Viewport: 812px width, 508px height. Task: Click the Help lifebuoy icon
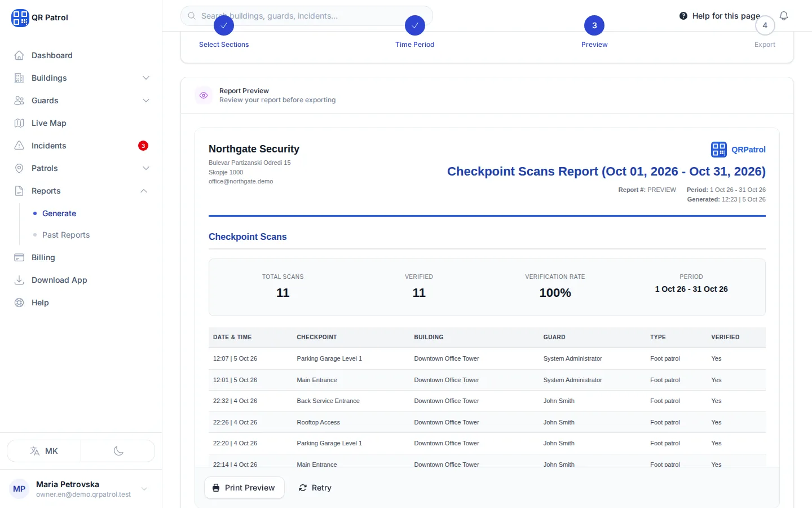pyautogui.click(x=19, y=303)
